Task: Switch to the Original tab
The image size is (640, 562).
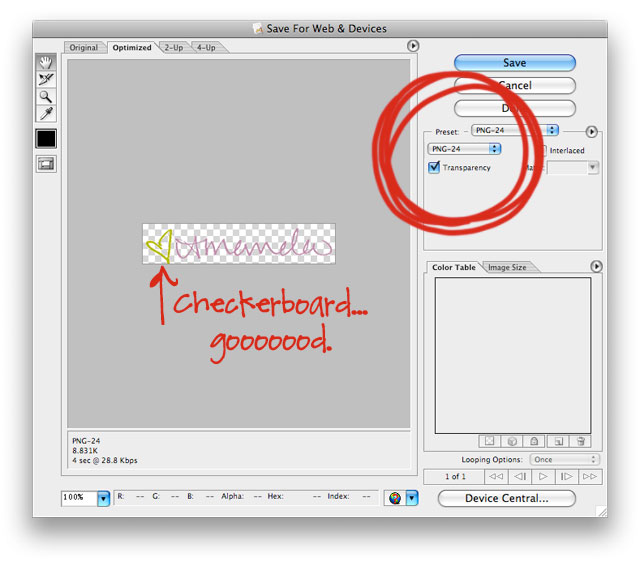Action: pyautogui.click(x=84, y=48)
